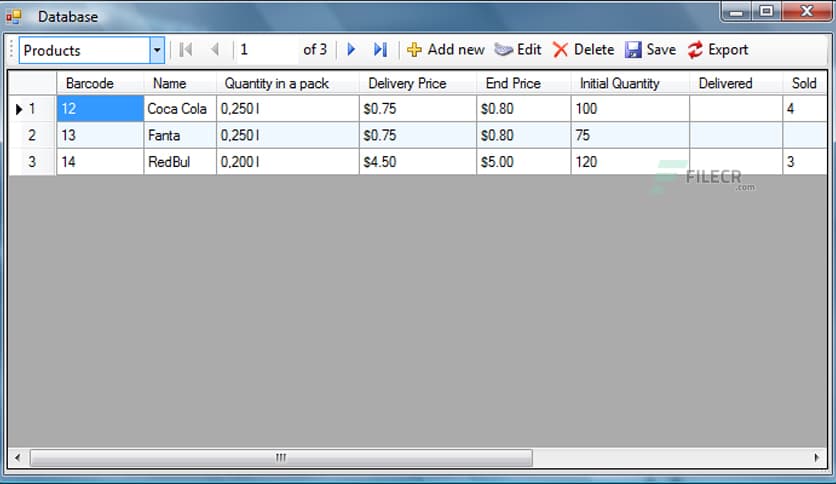Click the current record number field
The image size is (836, 484).
pos(267,50)
